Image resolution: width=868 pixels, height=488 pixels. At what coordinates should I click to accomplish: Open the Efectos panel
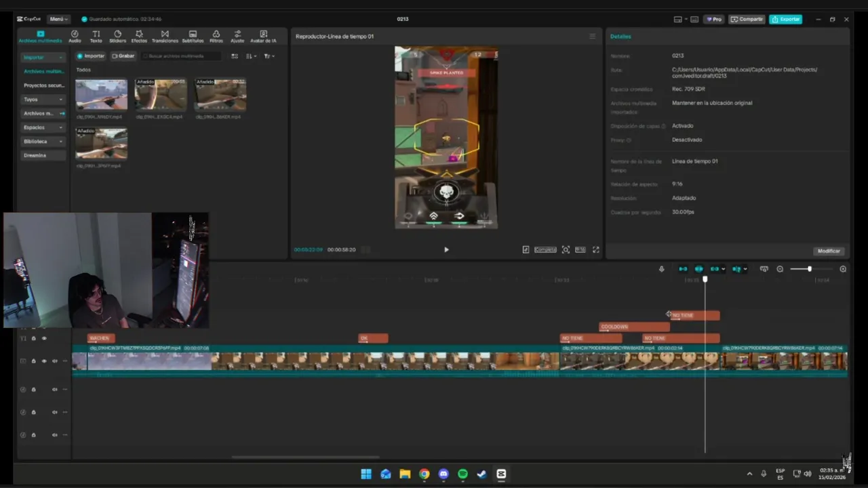[x=139, y=37]
